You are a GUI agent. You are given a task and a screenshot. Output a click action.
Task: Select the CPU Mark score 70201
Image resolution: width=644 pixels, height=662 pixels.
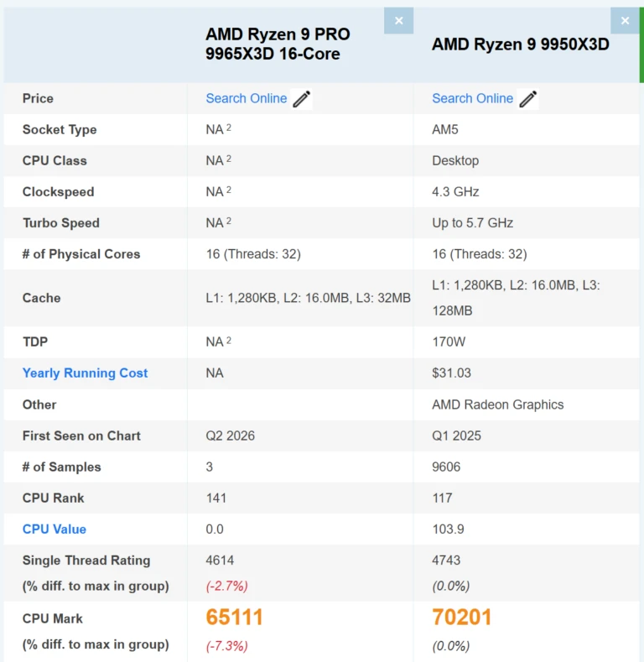(462, 617)
